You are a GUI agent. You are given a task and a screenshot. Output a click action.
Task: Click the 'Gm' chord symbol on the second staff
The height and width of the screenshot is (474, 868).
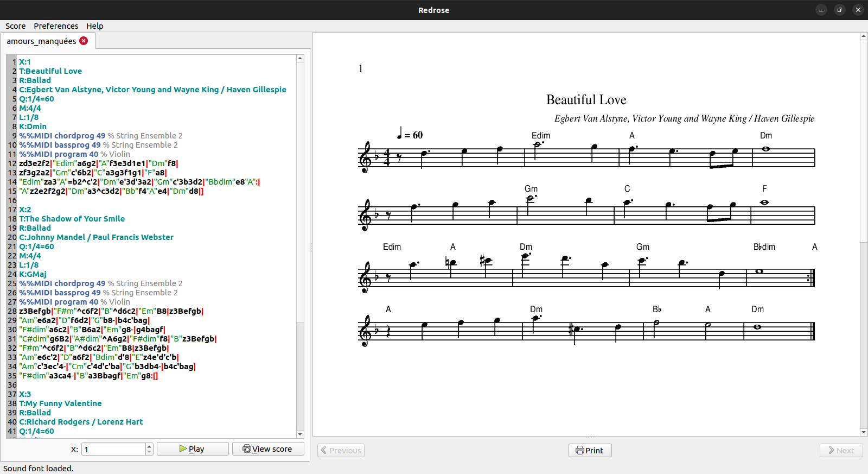pos(531,189)
